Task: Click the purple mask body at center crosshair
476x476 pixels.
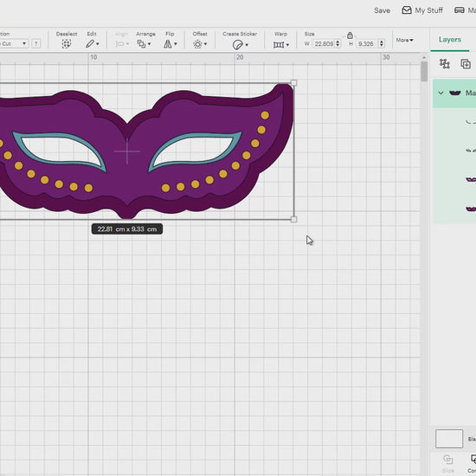Action: (127, 151)
